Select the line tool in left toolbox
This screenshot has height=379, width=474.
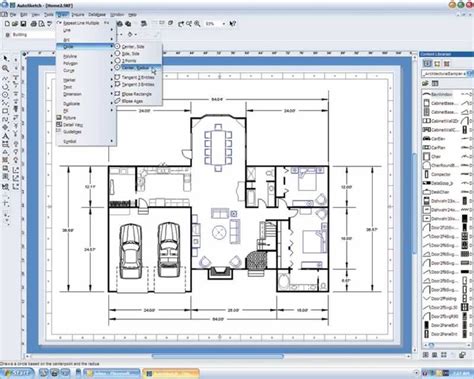point(6,78)
